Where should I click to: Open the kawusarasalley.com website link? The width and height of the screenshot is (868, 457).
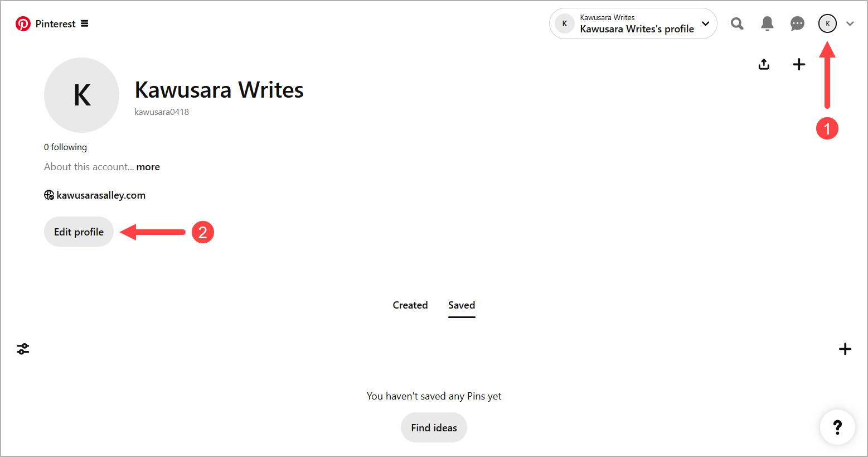tap(101, 195)
